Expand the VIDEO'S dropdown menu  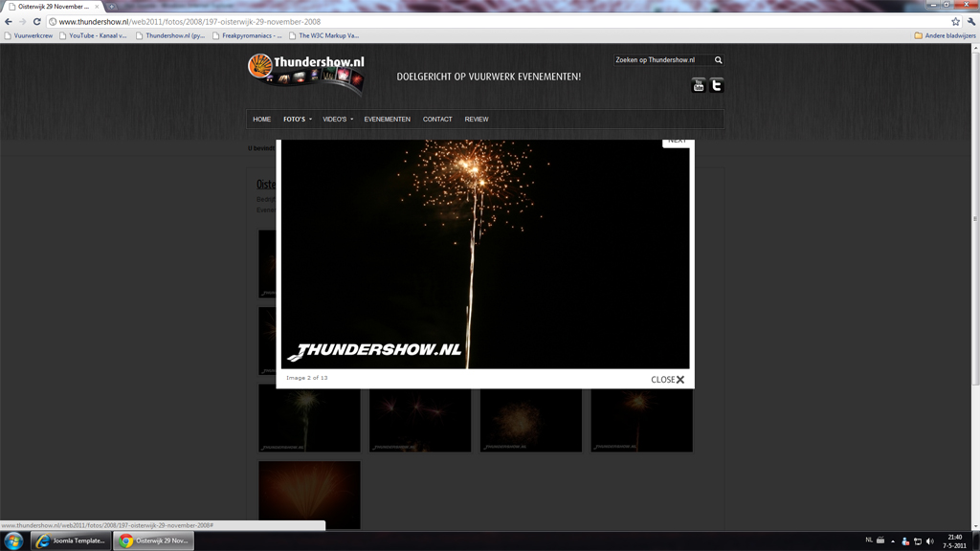338,120
